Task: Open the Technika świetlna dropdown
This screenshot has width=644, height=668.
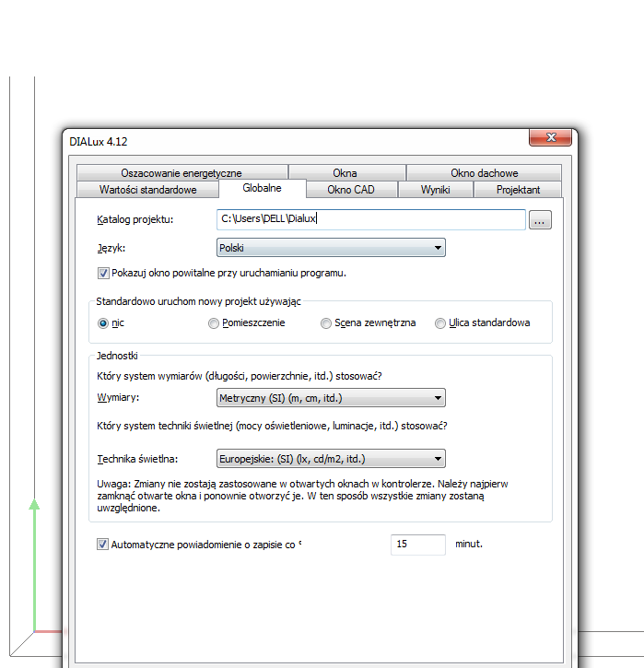Action: coord(331,459)
